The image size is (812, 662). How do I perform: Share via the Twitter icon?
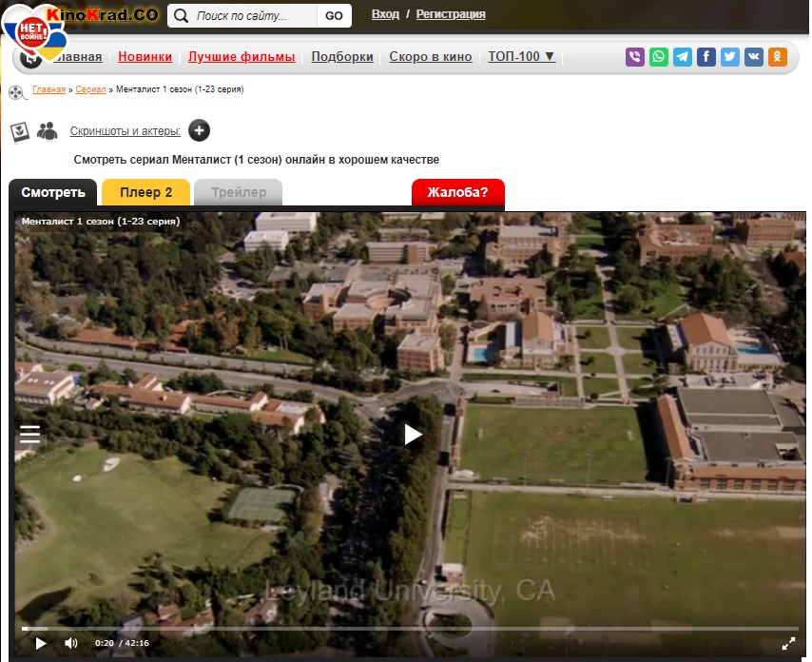(729, 56)
